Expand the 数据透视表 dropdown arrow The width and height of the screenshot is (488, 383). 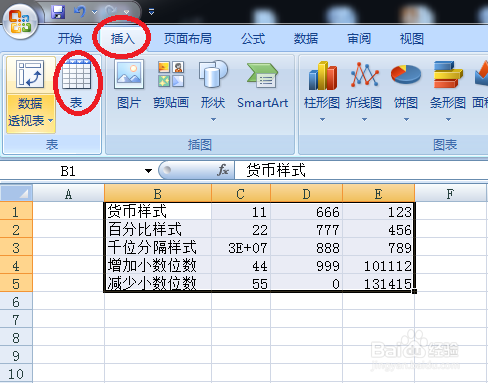click(51, 120)
